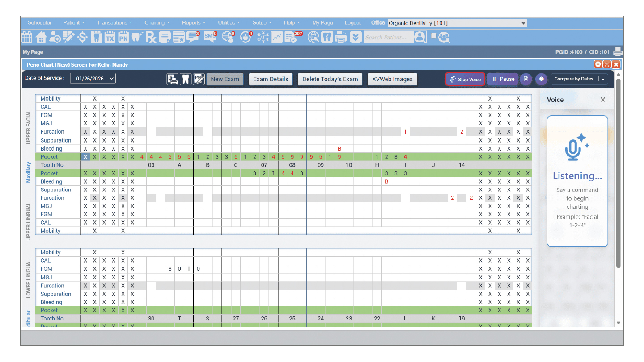Open the SMS messages icon
The image size is (644, 362).
210,37
